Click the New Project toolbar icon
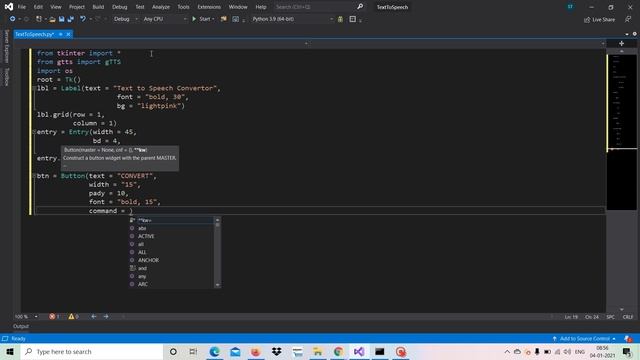 tap(39, 19)
